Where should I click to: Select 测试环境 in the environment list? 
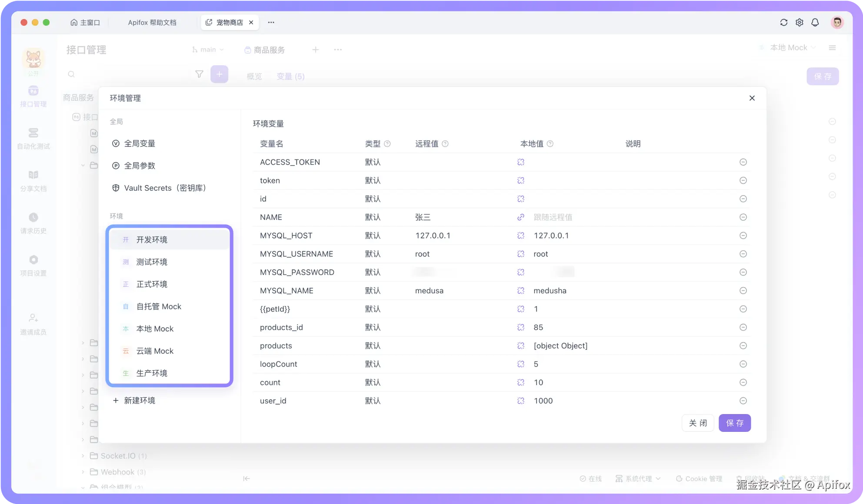tap(152, 262)
